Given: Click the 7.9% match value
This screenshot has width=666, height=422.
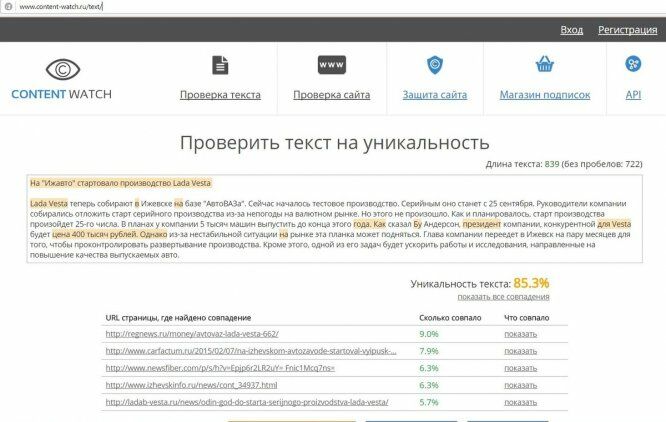Looking at the screenshot, I should click(429, 351).
